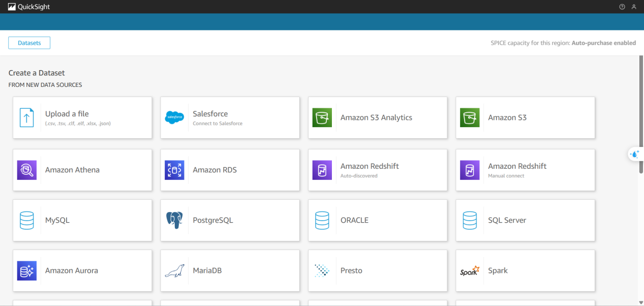The height and width of the screenshot is (306, 644).
Task: Click the PostgreSQL elephant icon
Action: click(x=174, y=220)
